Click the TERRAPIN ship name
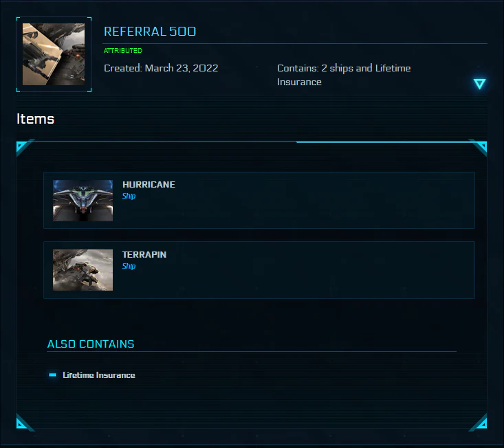This screenshot has height=448, width=504. click(x=144, y=254)
